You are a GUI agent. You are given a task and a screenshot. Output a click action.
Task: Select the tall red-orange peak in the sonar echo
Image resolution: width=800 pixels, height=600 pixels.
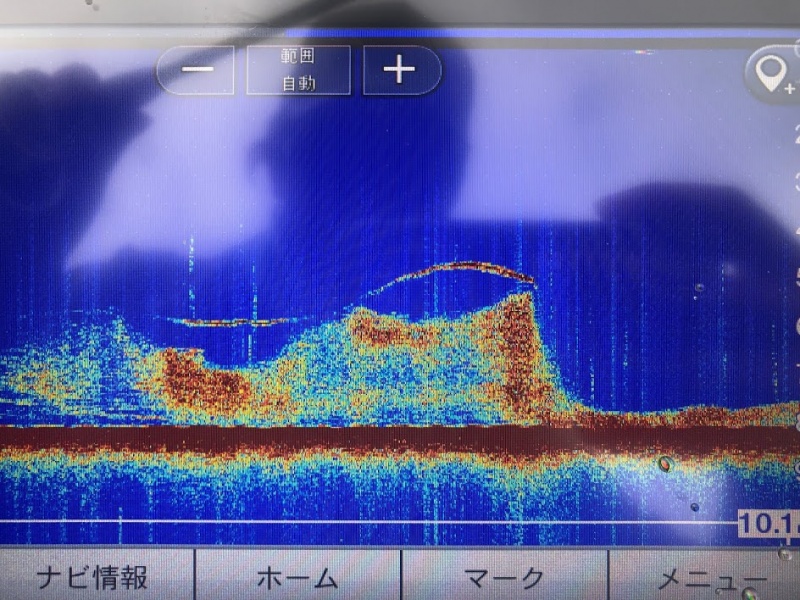518,340
